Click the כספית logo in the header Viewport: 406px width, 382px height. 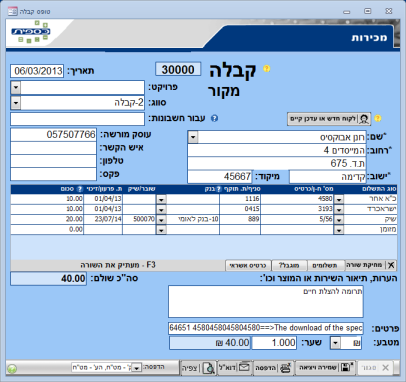point(31,32)
